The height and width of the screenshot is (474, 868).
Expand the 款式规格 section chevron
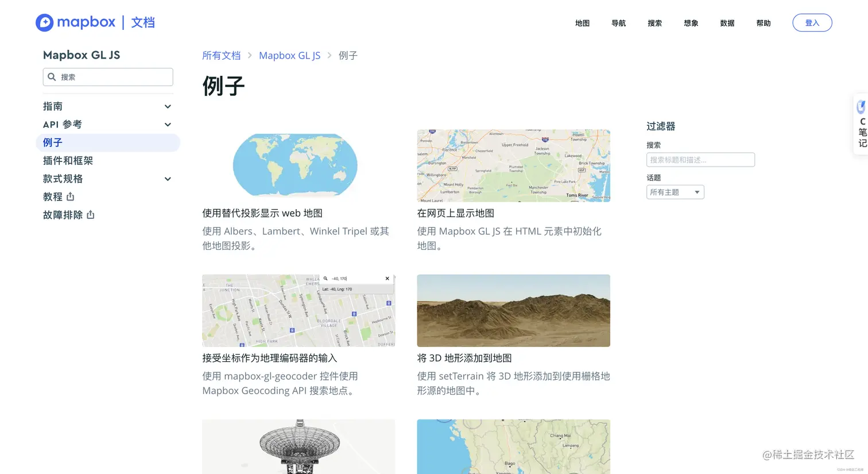[168, 179]
